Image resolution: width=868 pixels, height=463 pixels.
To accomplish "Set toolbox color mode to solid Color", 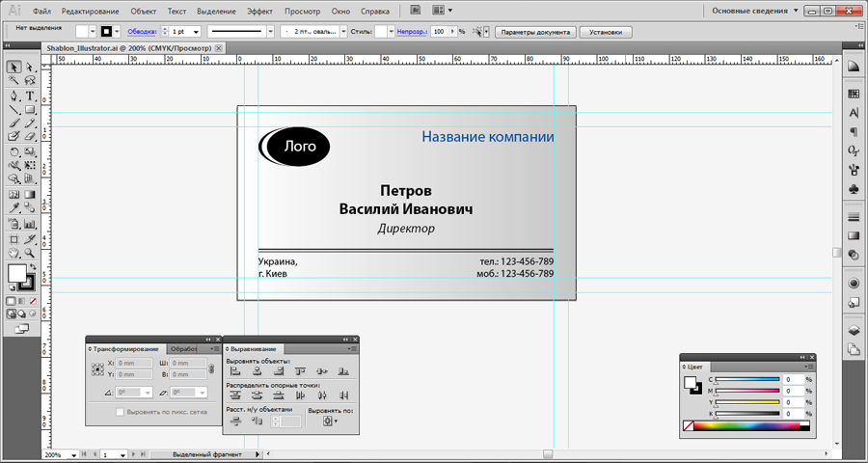I will pos(11,301).
